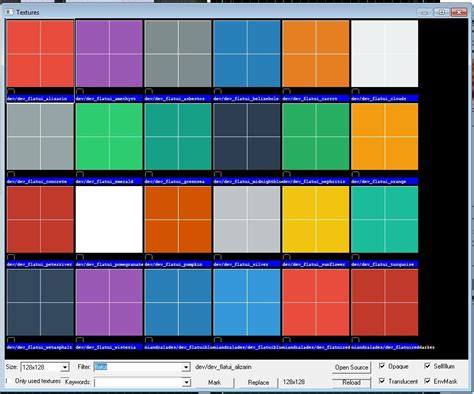Select the nandraladex dev_flatuireddarker texture

point(385,302)
